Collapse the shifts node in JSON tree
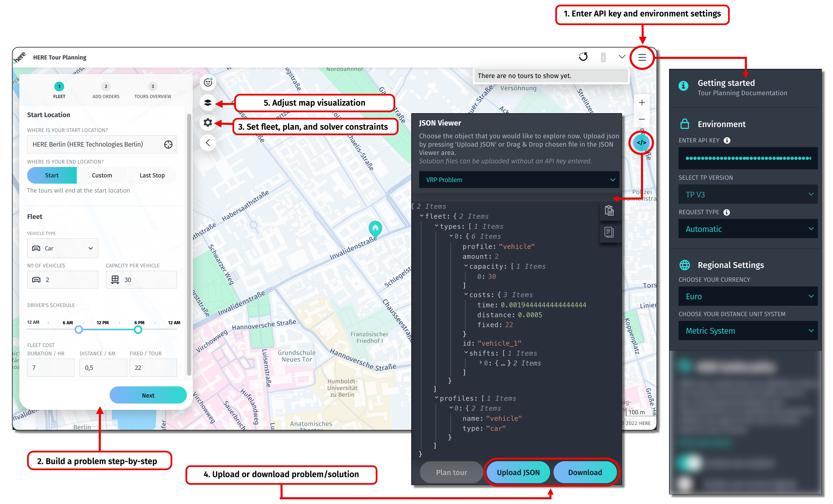The height and width of the screenshot is (504, 833). click(466, 353)
